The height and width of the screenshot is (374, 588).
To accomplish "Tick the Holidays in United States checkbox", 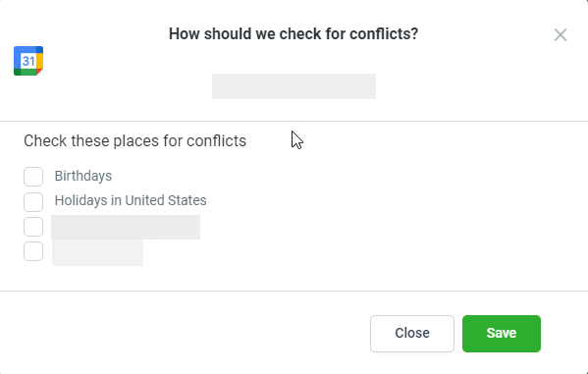I will (33, 202).
